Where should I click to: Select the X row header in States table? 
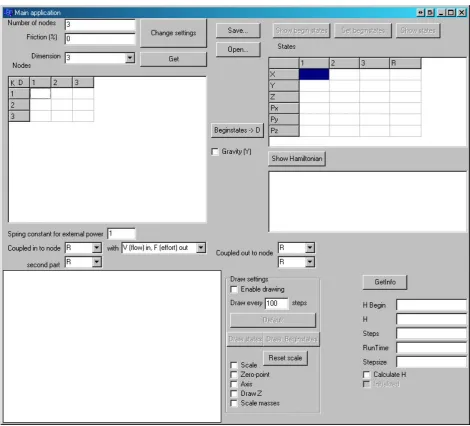coord(284,74)
